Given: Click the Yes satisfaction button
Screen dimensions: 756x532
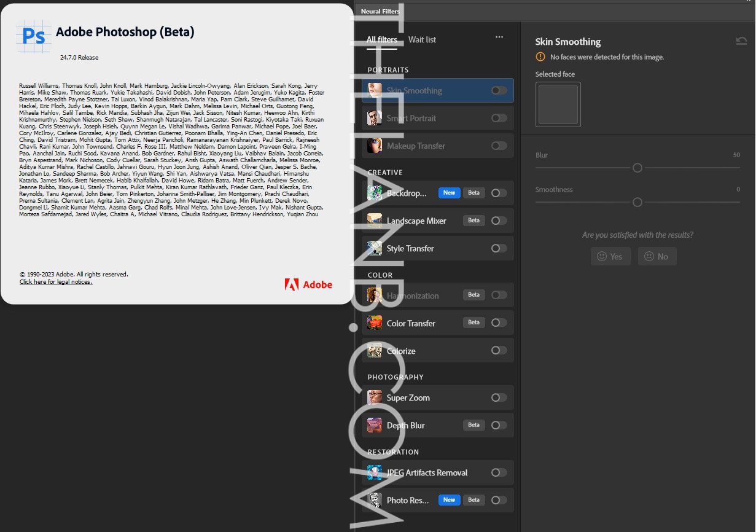Looking at the screenshot, I should click(x=610, y=256).
